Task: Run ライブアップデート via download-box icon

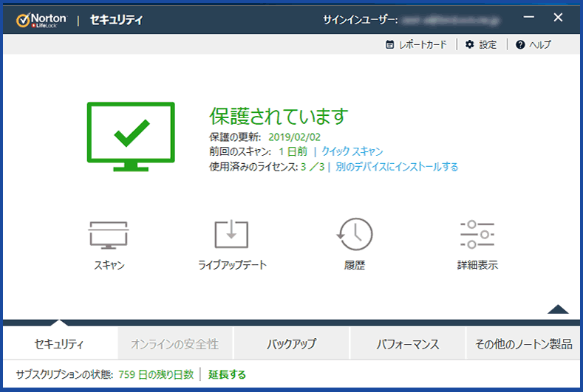Action: click(231, 234)
